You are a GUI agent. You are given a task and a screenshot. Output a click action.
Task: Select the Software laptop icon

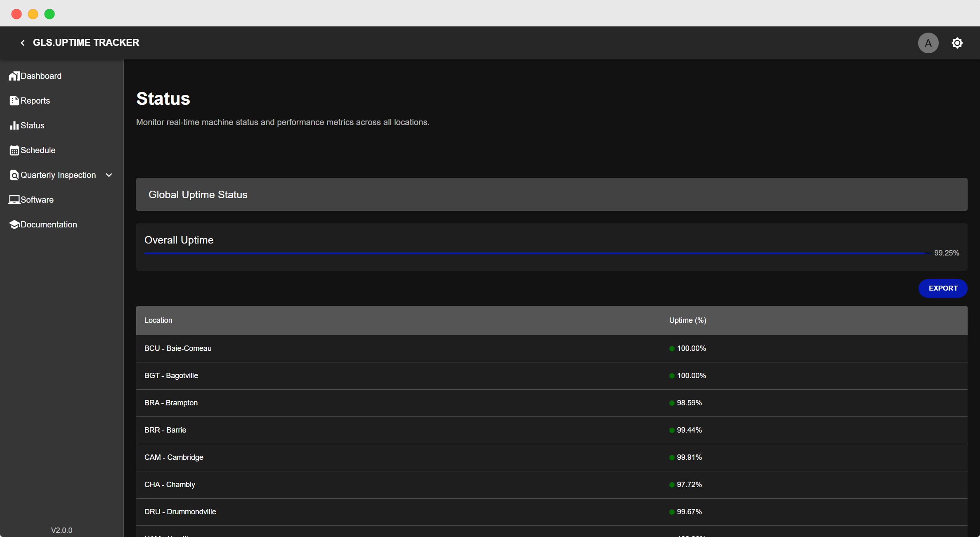(x=14, y=199)
